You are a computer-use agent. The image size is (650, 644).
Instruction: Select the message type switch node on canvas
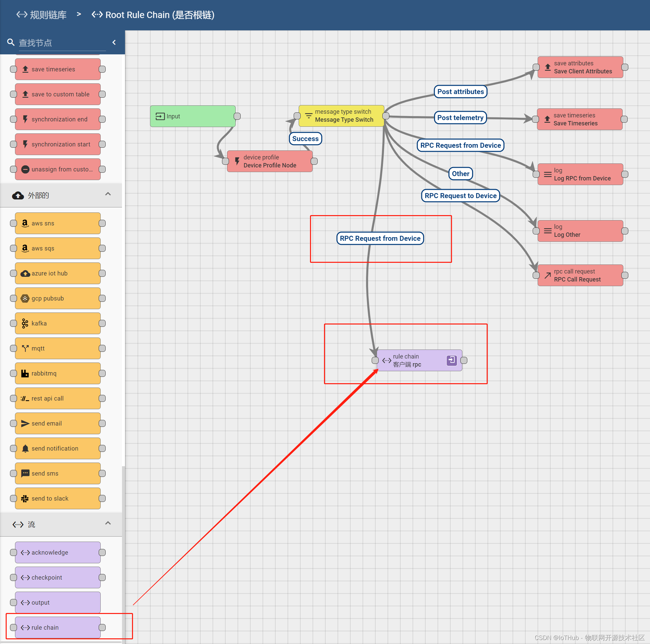(x=341, y=115)
